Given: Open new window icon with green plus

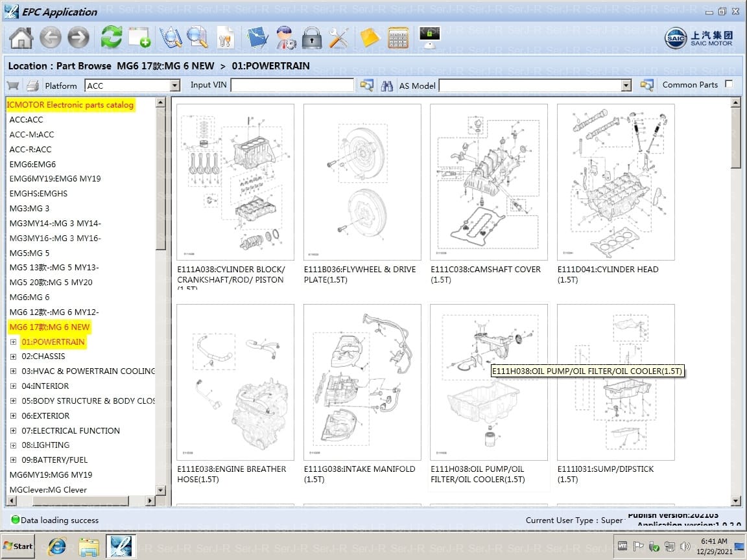Looking at the screenshot, I should (x=139, y=38).
